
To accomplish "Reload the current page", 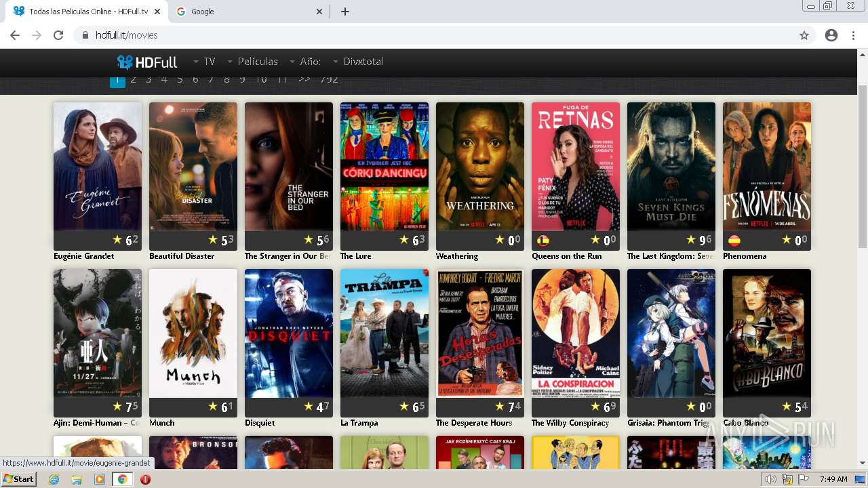I will (x=58, y=35).
